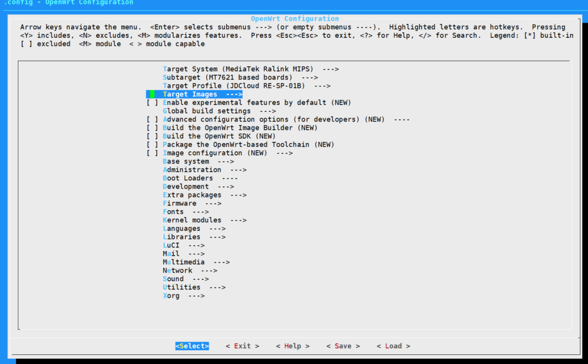
Task: Expand the Base system submenu
Action: (198, 161)
